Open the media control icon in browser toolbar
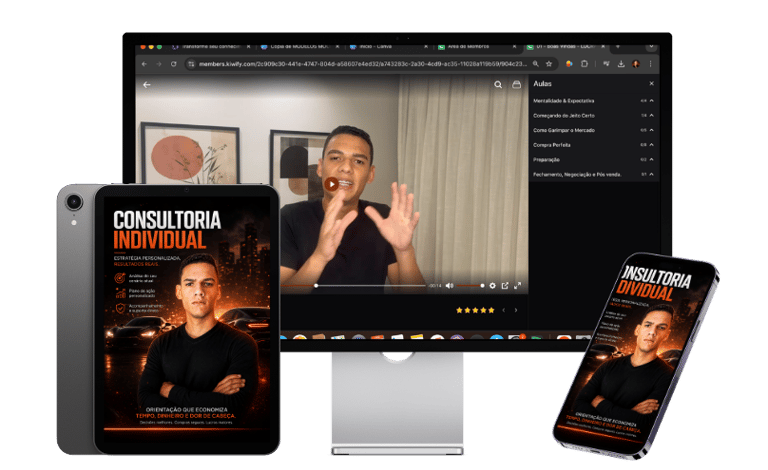 pyautogui.click(x=606, y=64)
